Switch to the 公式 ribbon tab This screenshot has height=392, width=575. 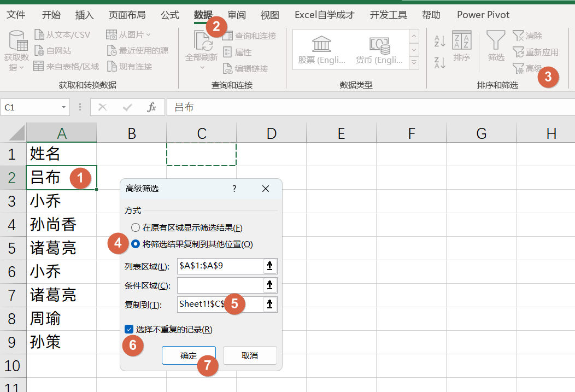169,15
